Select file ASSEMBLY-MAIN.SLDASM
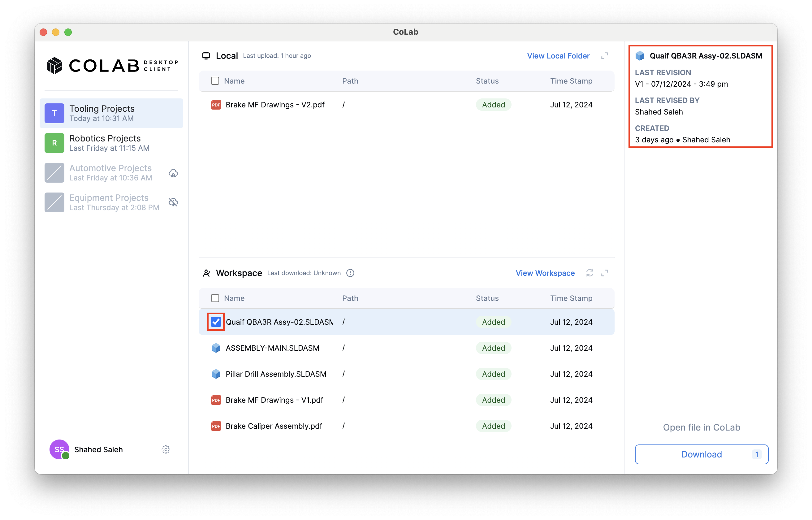Viewport: 812px width, 520px height. (x=406, y=348)
